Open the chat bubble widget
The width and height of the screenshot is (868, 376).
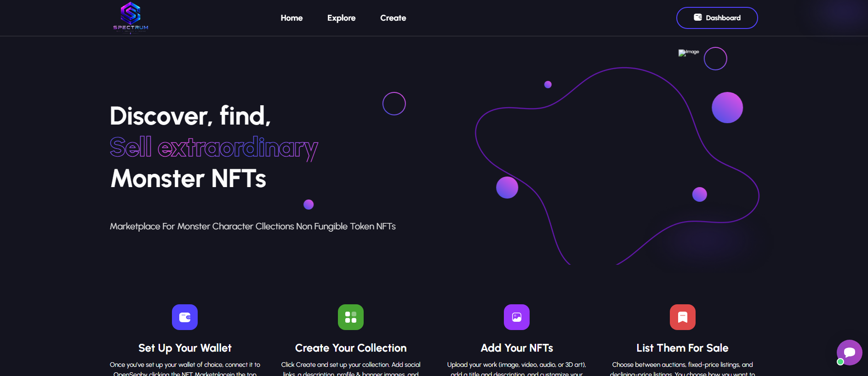tap(849, 353)
